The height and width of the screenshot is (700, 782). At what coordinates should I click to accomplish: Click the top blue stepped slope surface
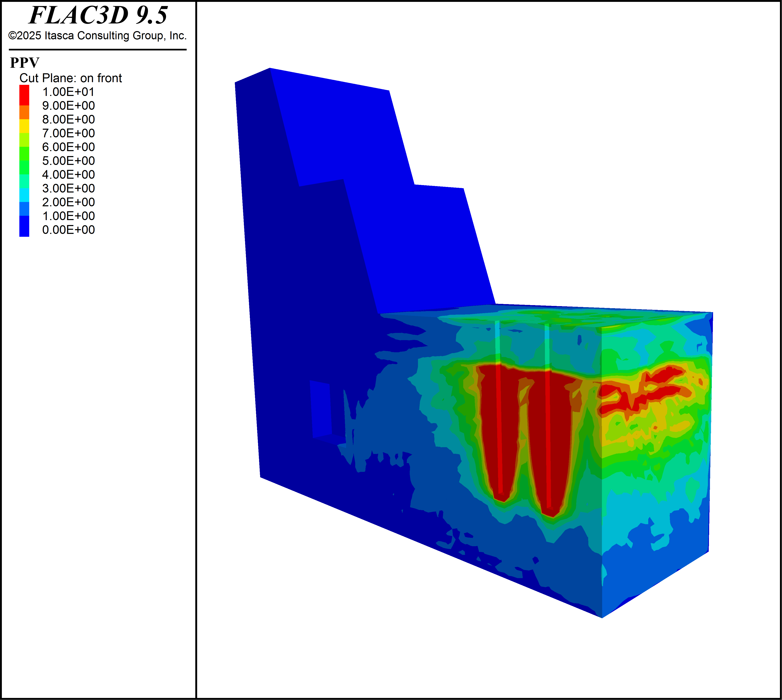(x=381, y=192)
